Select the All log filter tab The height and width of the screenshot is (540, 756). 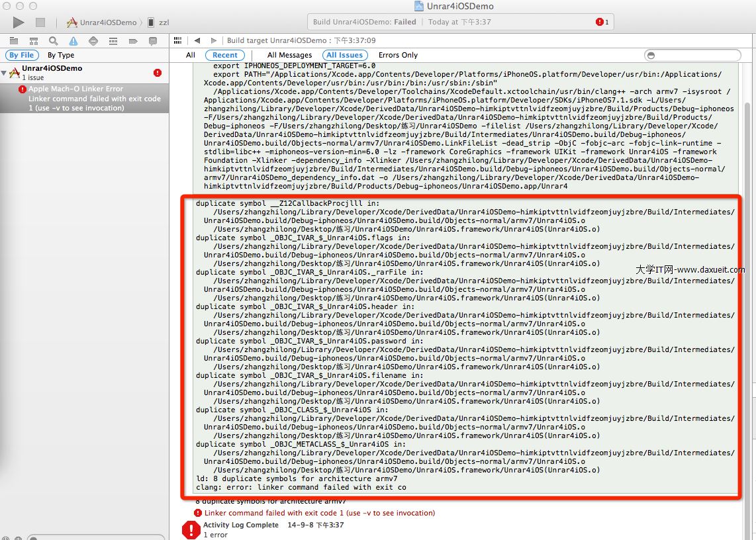click(191, 56)
